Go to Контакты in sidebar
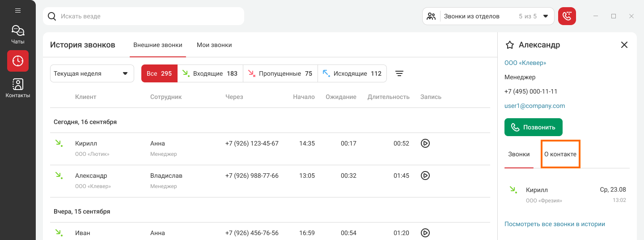The width and height of the screenshot is (644, 240). pos(18,88)
